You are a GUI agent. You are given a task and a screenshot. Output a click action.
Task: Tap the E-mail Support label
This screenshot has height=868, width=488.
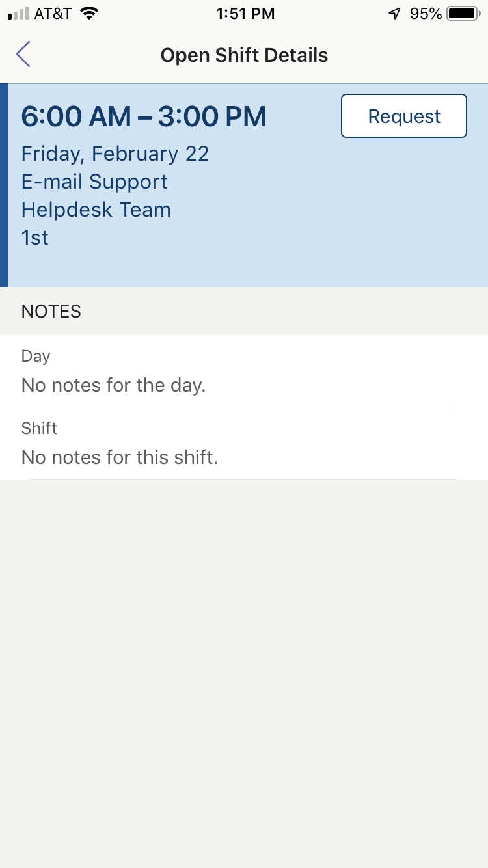[x=94, y=182]
